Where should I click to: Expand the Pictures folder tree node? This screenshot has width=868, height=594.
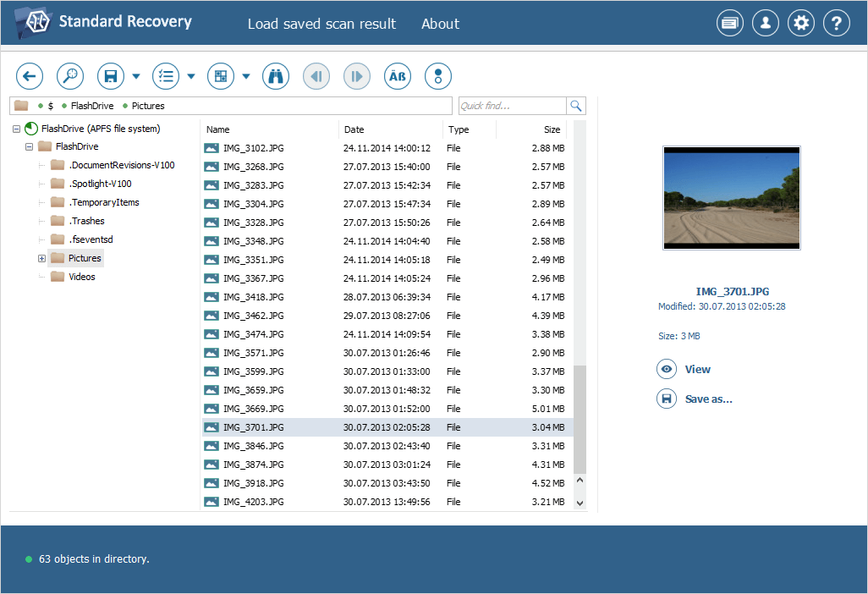pos(41,258)
